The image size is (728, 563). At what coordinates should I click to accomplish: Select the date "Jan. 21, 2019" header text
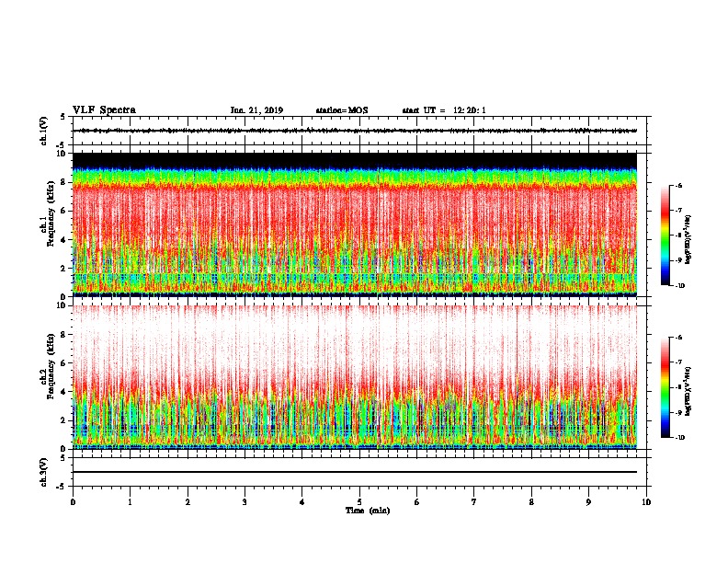(256, 110)
